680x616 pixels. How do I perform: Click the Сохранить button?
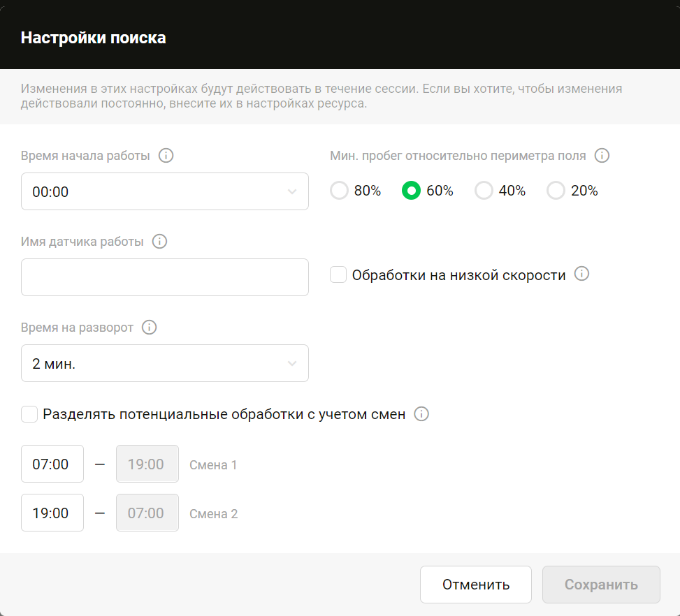click(601, 584)
